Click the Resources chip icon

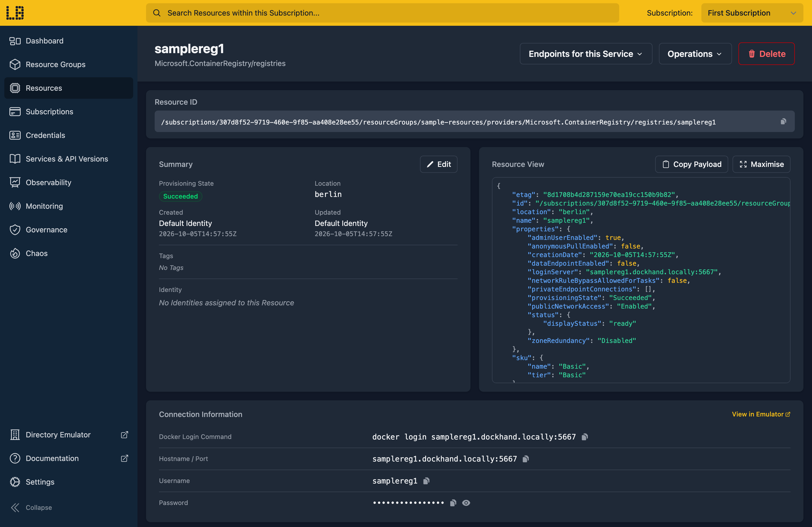coord(15,88)
